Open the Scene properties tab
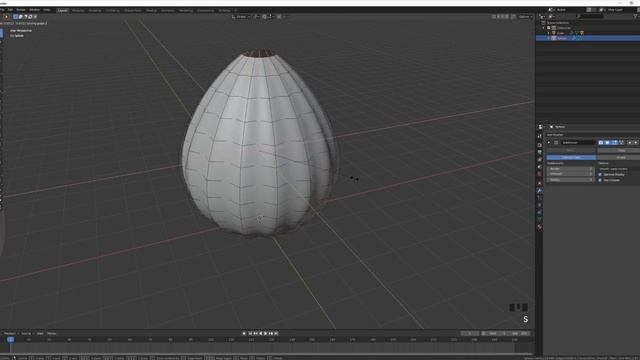 pyautogui.click(x=540, y=167)
